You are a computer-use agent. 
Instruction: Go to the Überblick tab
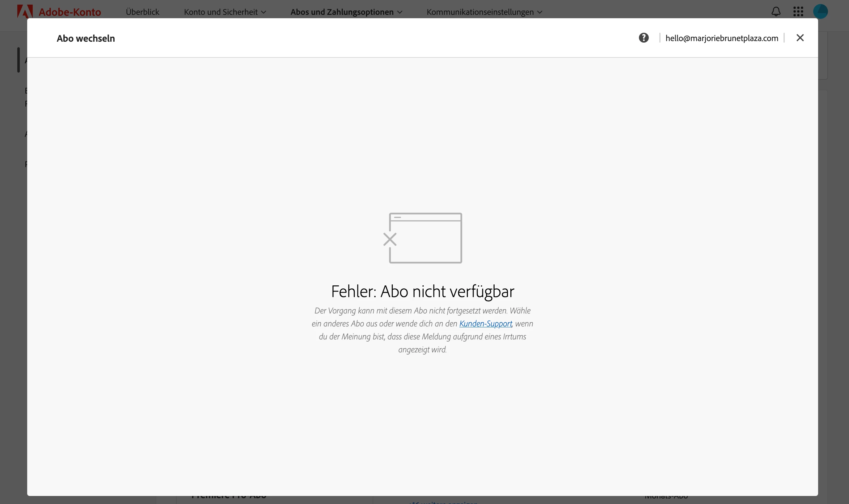coord(142,12)
